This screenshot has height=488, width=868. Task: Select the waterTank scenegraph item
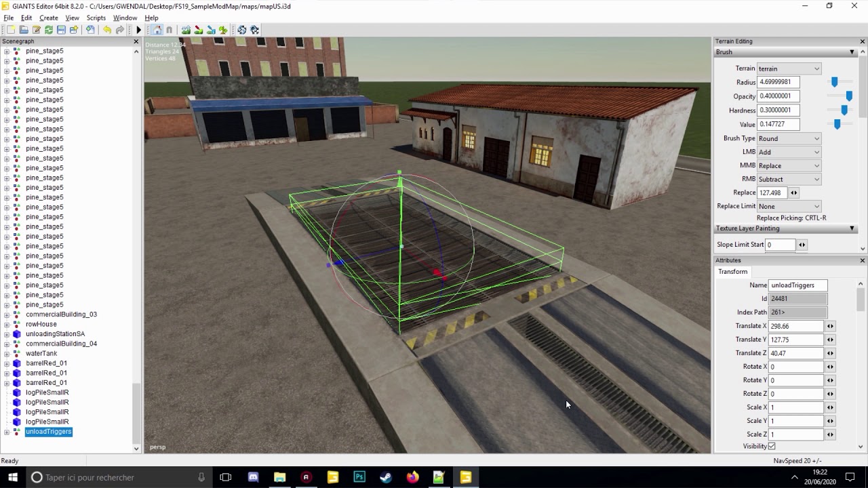click(41, 353)
